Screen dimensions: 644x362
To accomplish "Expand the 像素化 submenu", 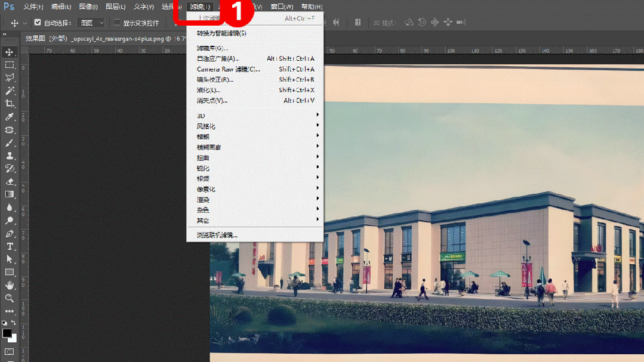I will [255, 189].
